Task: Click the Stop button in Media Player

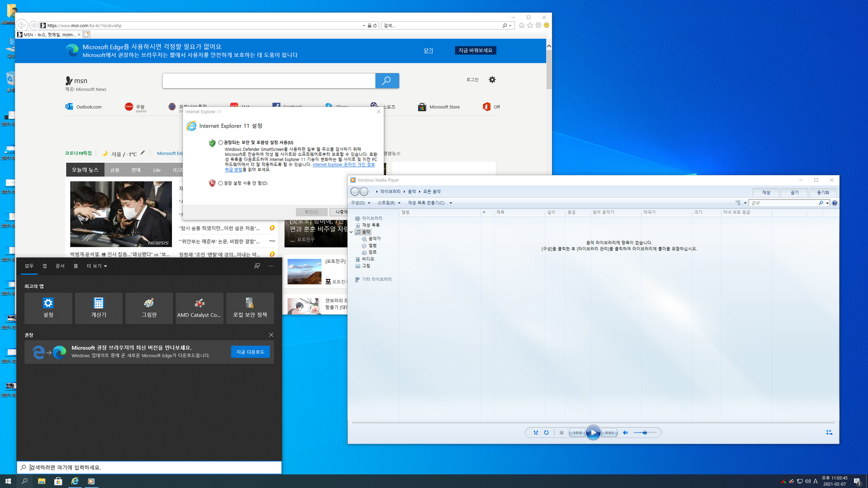Action: pos(561,433)
